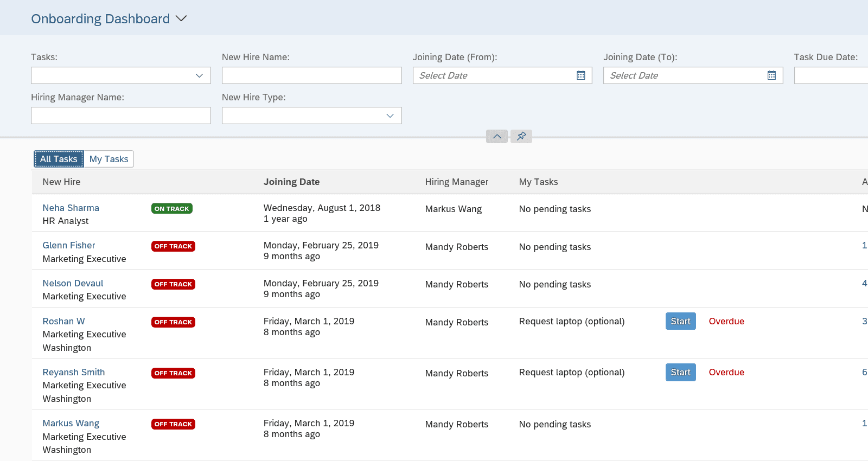Click OFF TRACK badge for Glenn Fisher
Screen dimensions: 868x461
click(173, 246)
